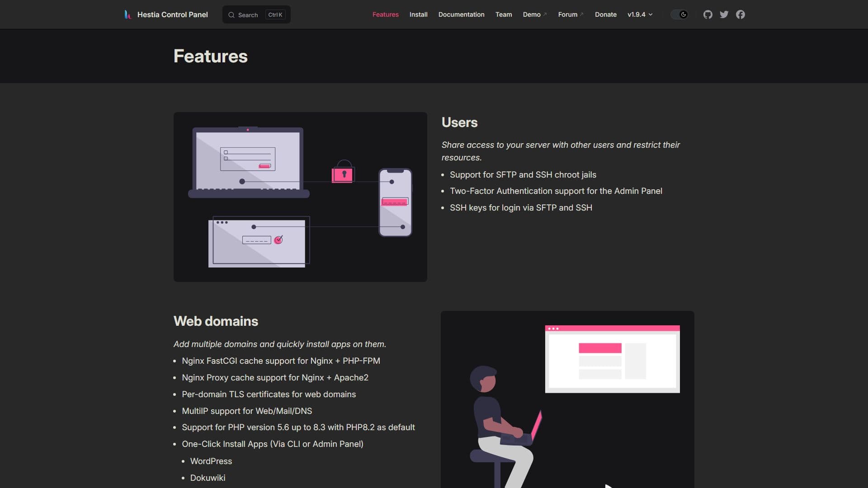Screen dimensions: 868x488
Task: Click the Web domains section illustration
Action: 567,399
